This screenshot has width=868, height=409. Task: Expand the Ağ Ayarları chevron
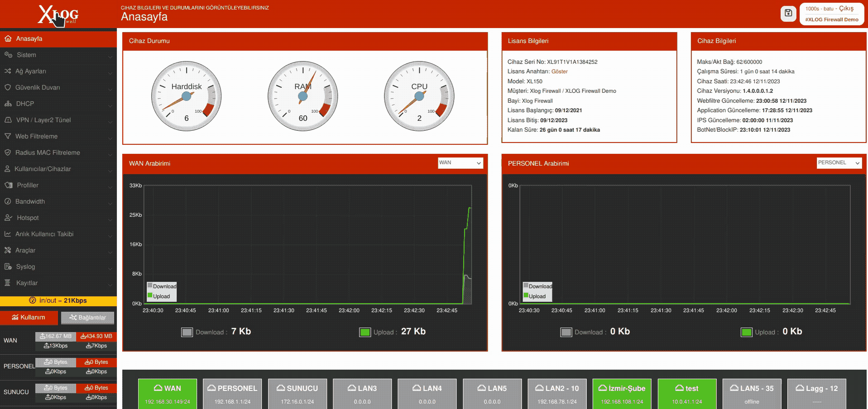click(x=110, y=73)
